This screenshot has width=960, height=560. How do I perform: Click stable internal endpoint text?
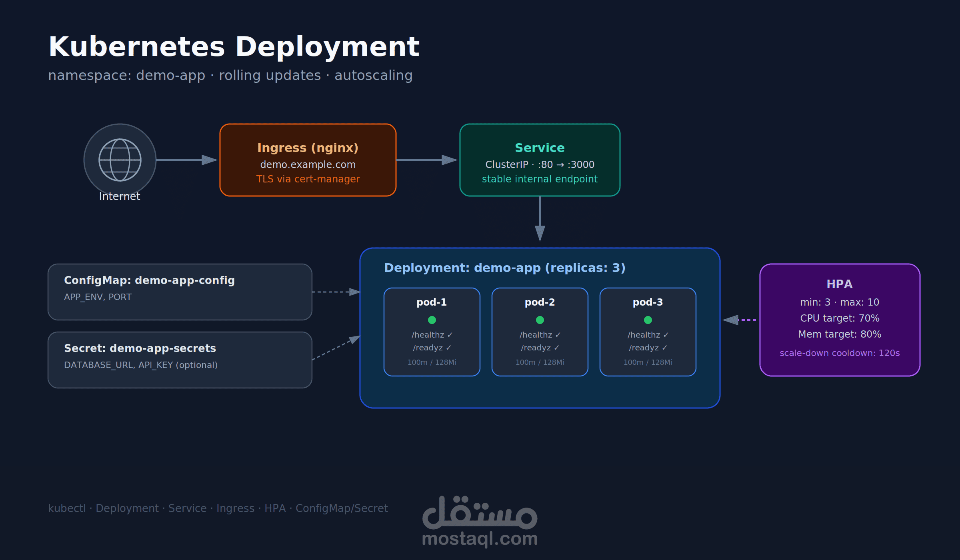coord(540,179)
